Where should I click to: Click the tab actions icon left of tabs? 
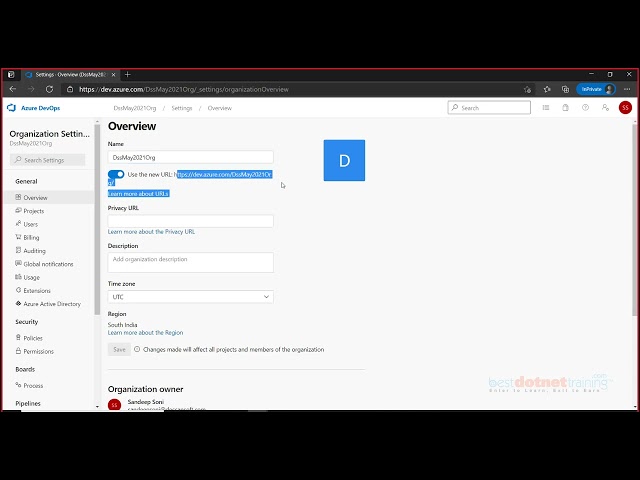tap(11, 75)
